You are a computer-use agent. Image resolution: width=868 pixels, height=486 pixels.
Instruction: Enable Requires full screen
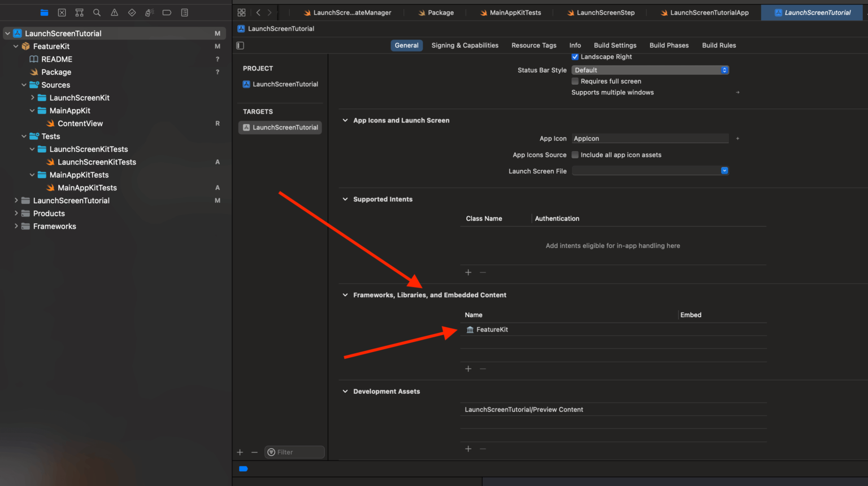coord(575,81)
